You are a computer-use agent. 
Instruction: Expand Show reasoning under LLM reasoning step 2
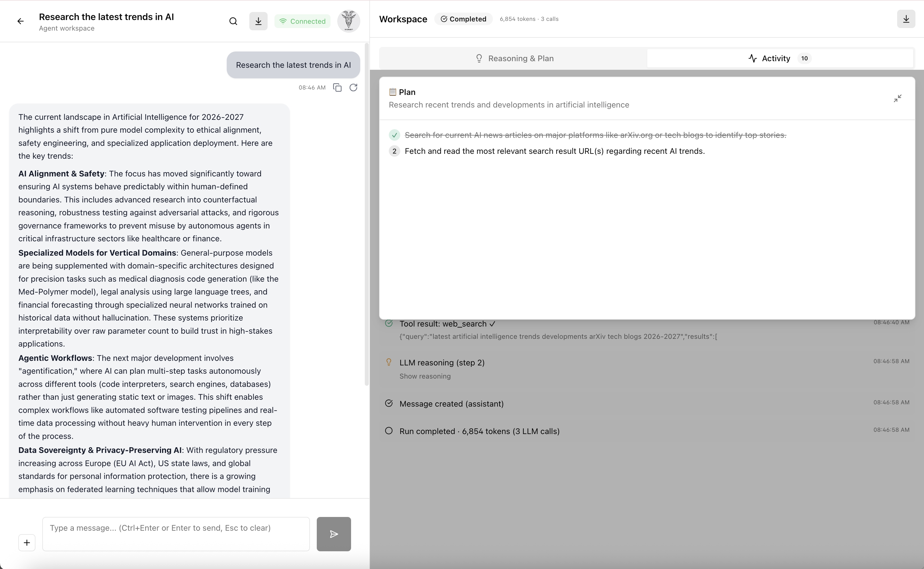point(425,376)
